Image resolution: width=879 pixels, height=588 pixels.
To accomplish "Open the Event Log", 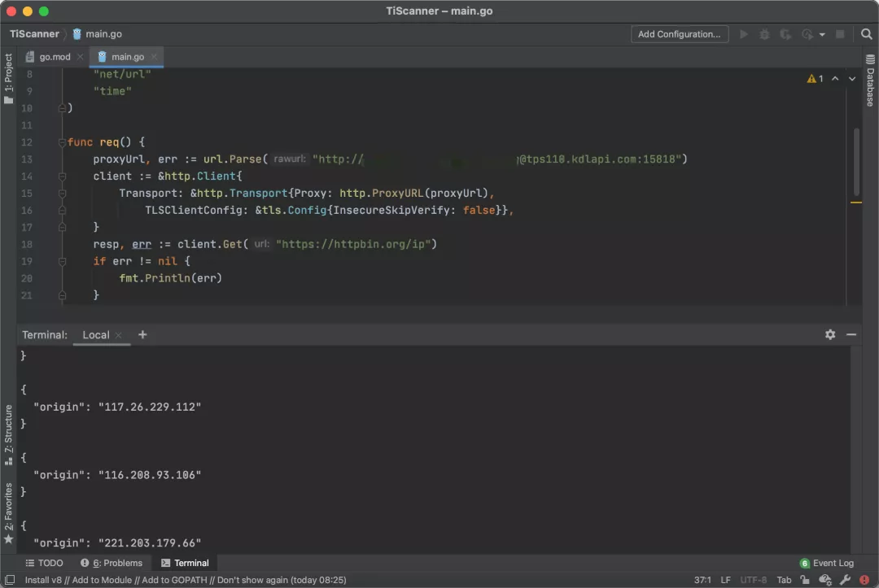I will tap(827, 563).
